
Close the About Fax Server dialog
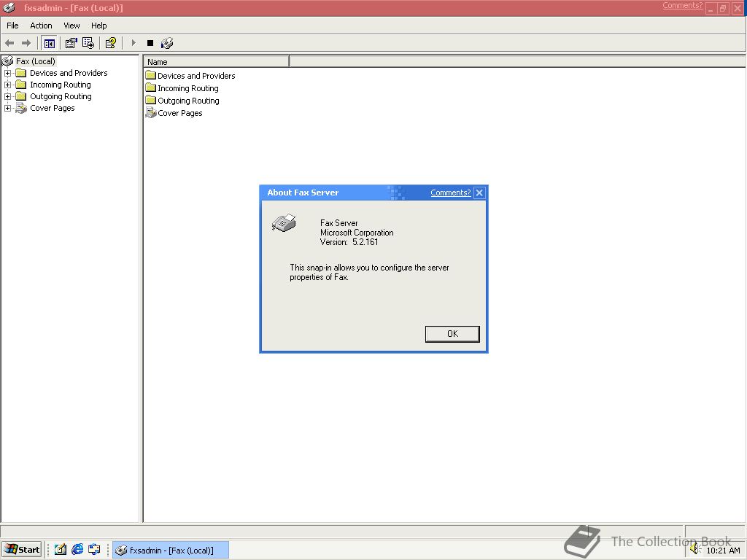pyautogui.click(x=479, y=192)
